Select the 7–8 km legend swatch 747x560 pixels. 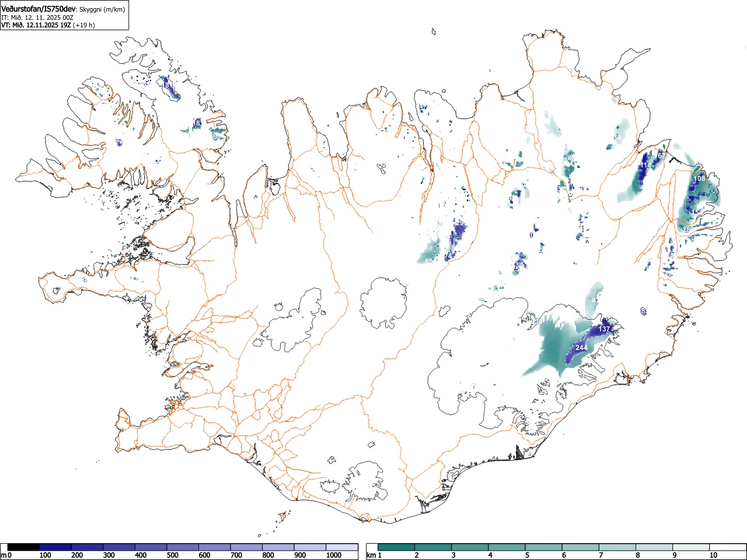[x=617, y=547]
